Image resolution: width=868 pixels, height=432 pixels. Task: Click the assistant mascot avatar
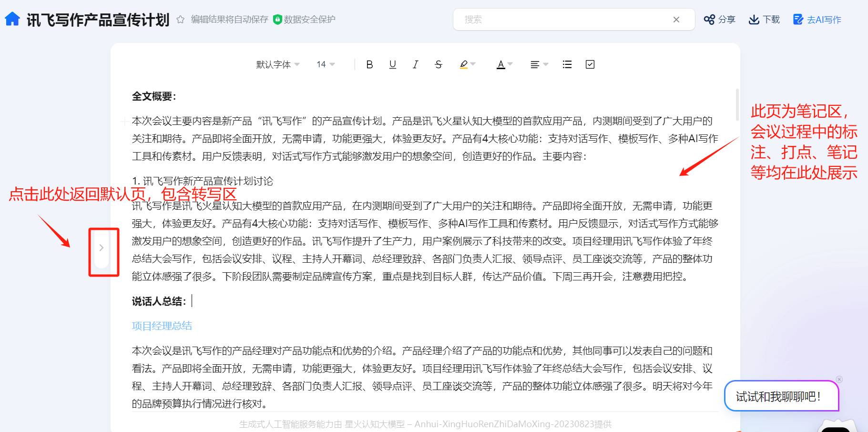[837, 426]
